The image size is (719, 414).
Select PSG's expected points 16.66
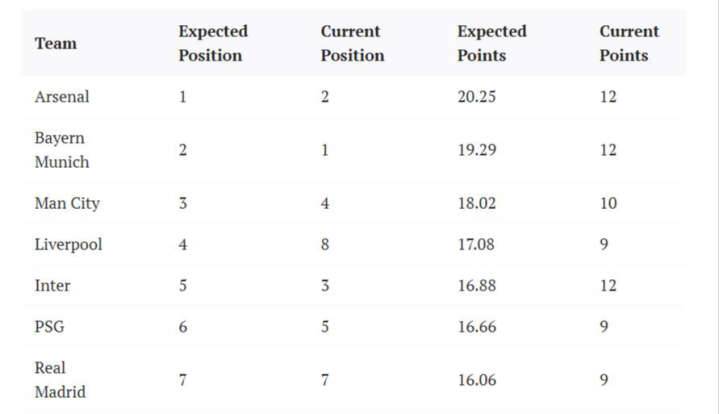tap(476, 326)
